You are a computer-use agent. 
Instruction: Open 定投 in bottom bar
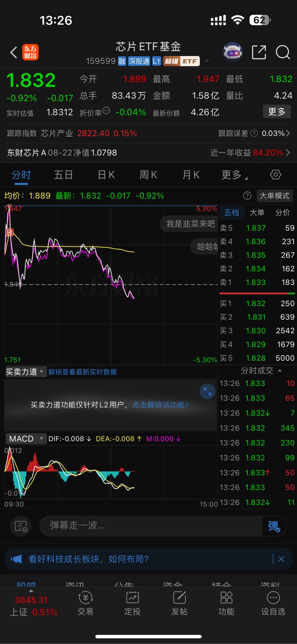[133, 604]
